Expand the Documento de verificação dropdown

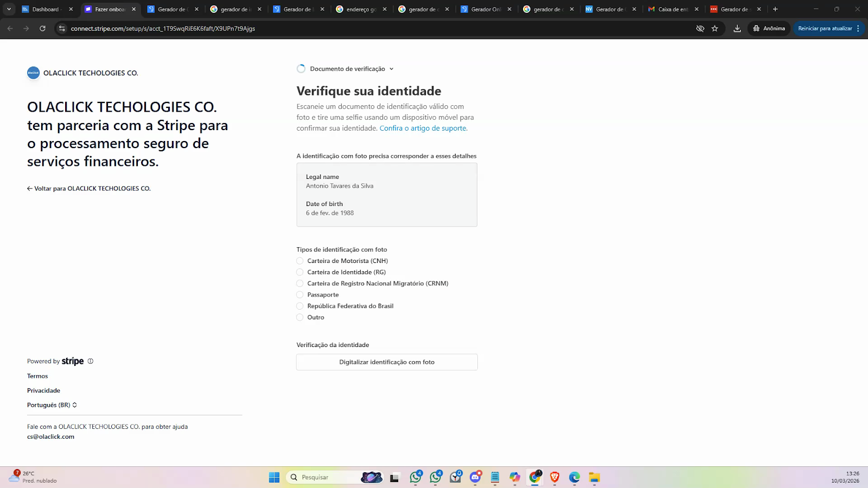pos(347,69)
